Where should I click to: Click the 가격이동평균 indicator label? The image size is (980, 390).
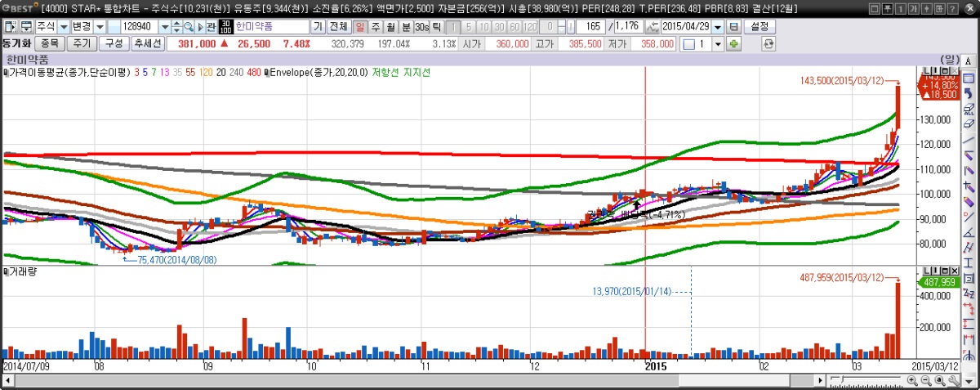tap(69, 73)
